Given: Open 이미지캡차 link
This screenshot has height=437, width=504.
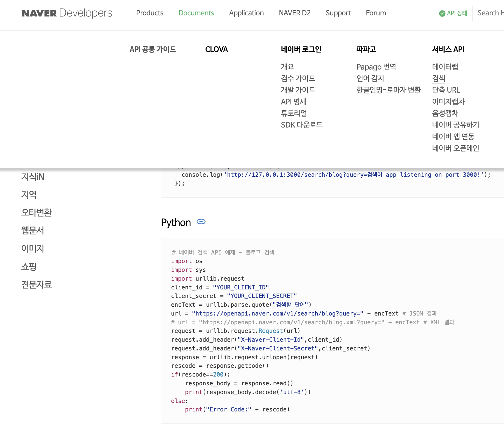Looking at the screenshot, I should [x=448, y=102].
